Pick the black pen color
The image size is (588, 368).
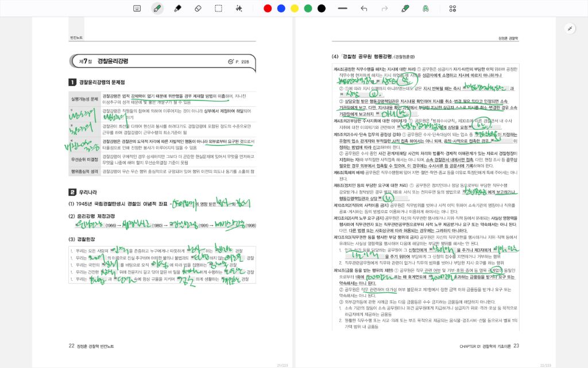322,9
